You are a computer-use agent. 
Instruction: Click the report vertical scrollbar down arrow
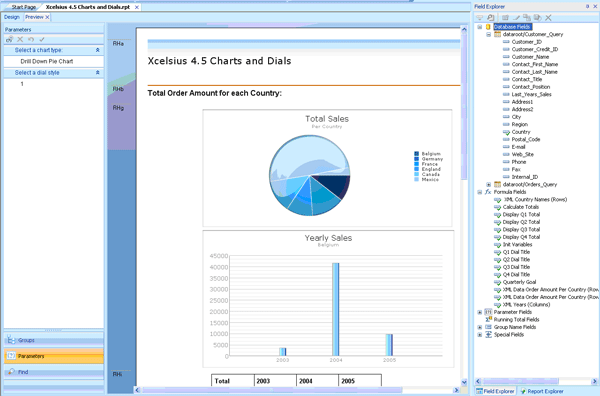[464, 382]
